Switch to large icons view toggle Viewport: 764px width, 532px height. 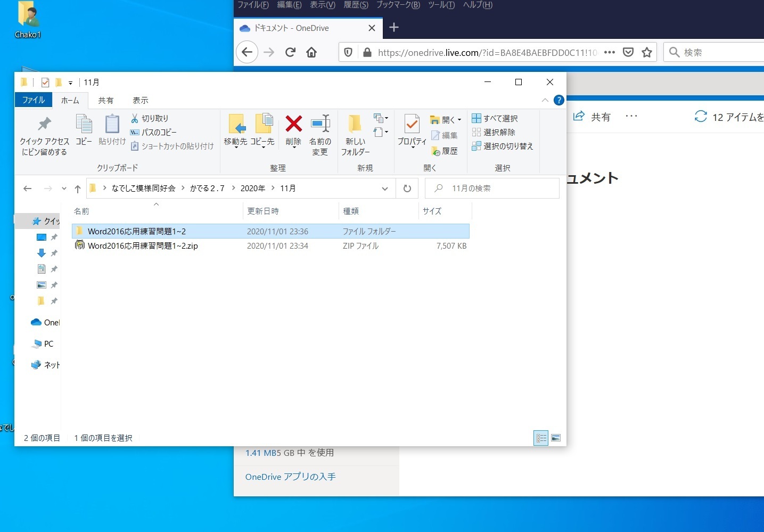coord(556,438)
